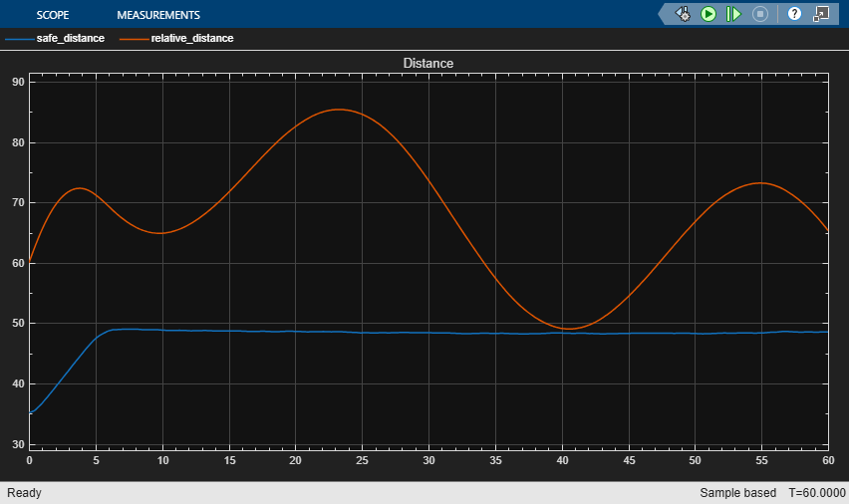
Task: Click the orange relative_distance legend line
Action: coord(134,39)
